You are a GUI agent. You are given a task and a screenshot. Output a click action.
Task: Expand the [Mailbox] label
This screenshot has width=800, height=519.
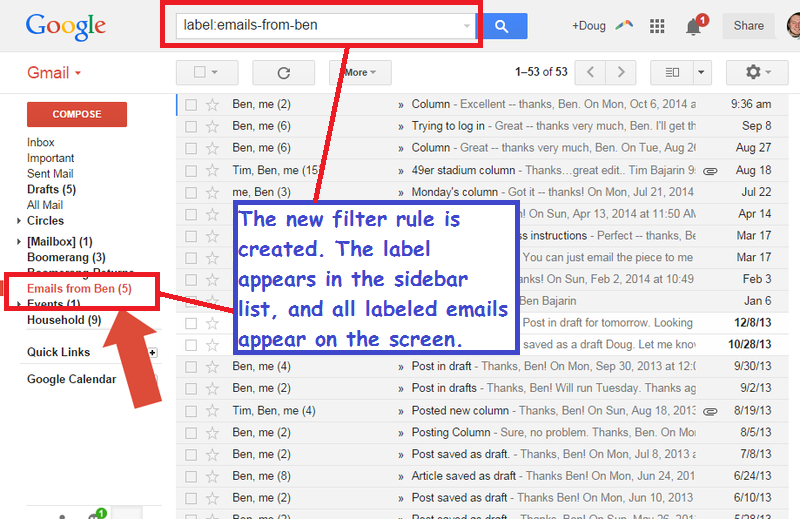tap(19, 242)
